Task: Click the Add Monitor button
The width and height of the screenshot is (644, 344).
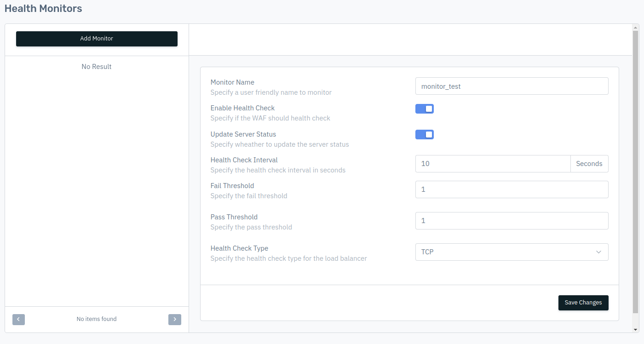Action: (x=97, y=39)
